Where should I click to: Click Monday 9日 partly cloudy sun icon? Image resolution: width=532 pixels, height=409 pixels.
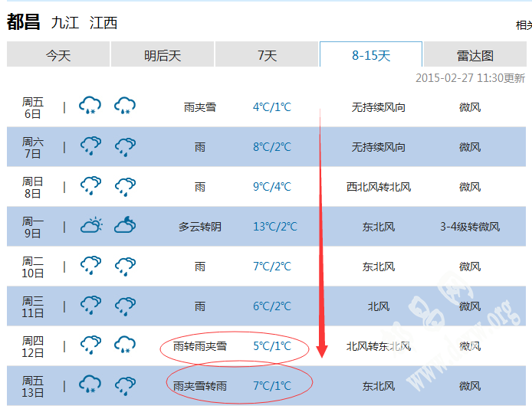(91, 226)
